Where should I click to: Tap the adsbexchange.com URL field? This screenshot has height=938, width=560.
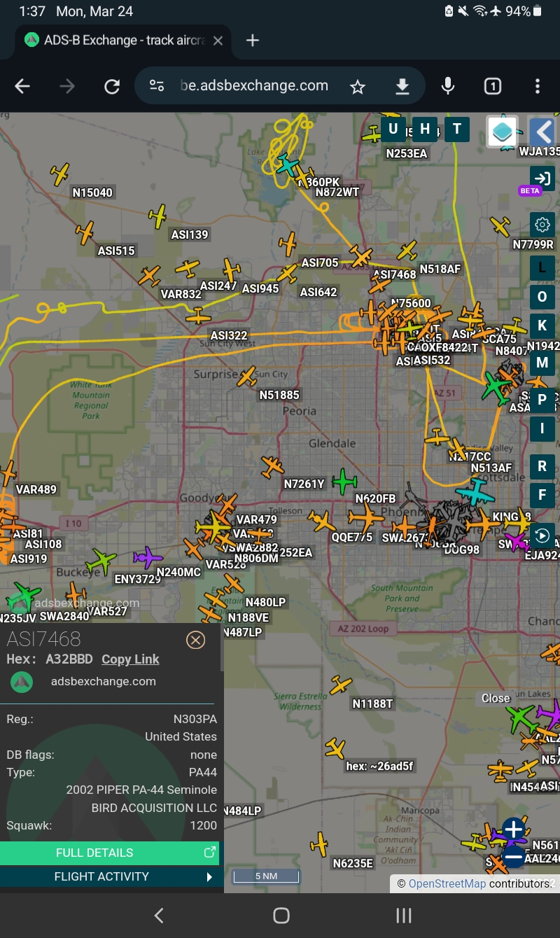(255, 86)
